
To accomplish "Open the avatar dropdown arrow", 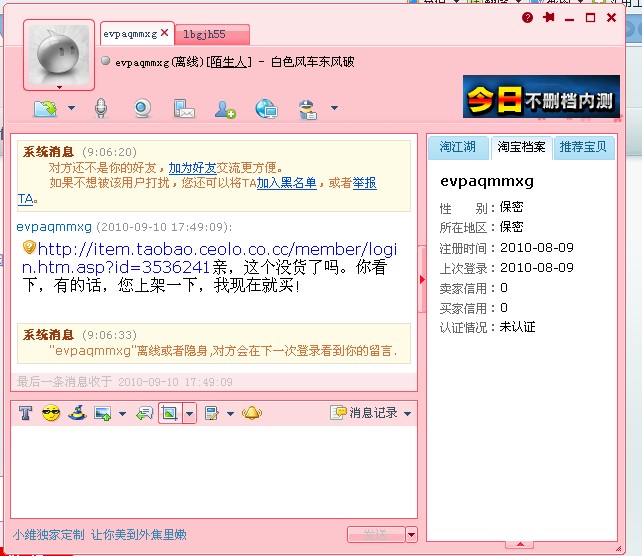I will click(59, 87).
